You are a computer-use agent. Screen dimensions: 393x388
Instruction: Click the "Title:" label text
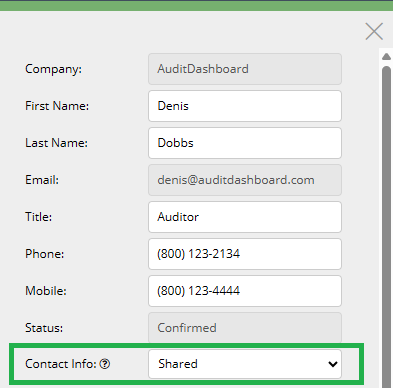38,217
